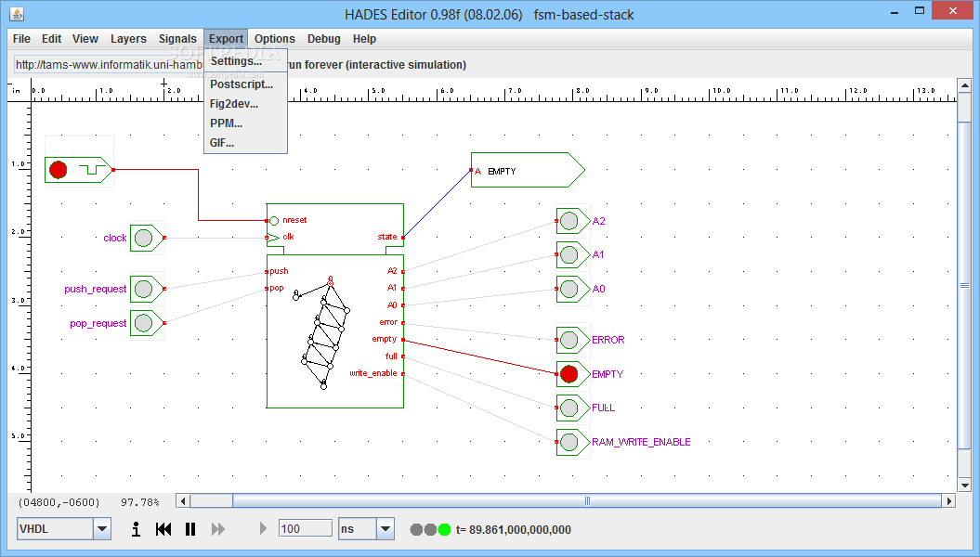Image resolution: width=980 pixels, height=557 pixels.
Task: Click the EMPTY state display box
Action: tap(528, 170)
